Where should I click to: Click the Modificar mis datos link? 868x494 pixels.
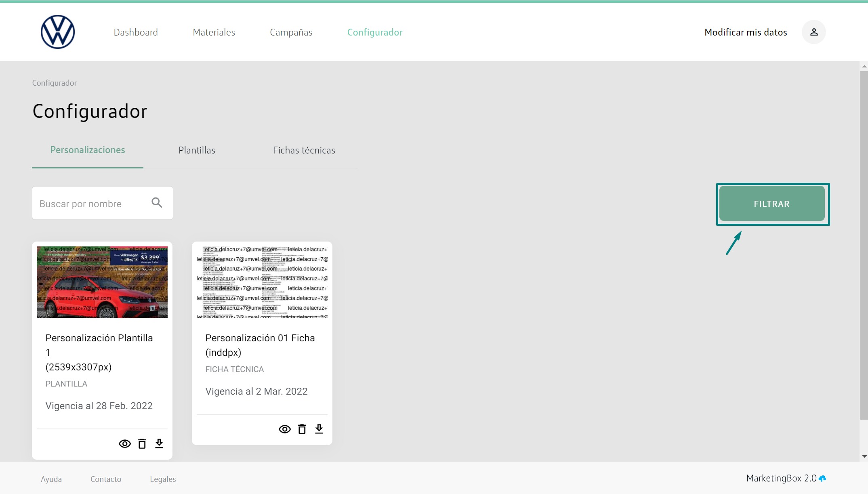745,32
